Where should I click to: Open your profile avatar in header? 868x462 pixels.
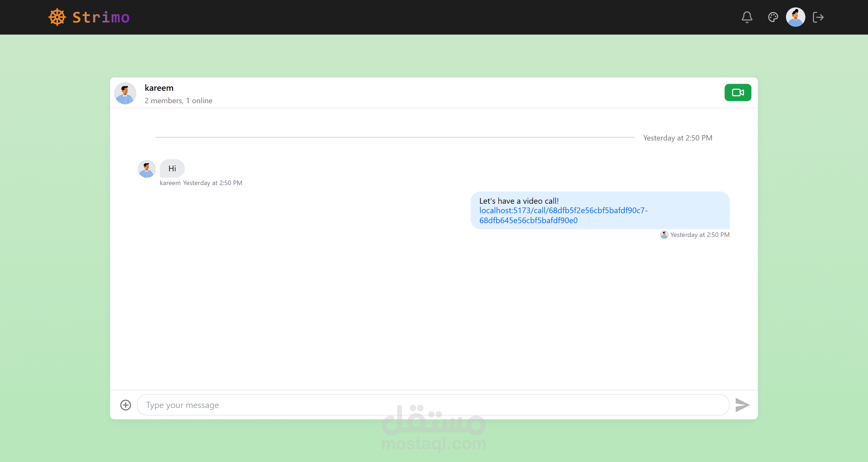[x=795, y=17]
